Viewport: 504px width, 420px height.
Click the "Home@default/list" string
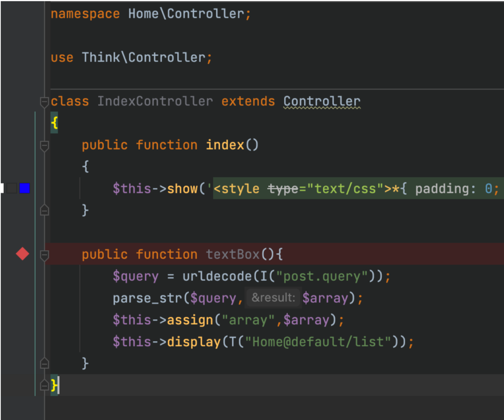pos(318,342)
